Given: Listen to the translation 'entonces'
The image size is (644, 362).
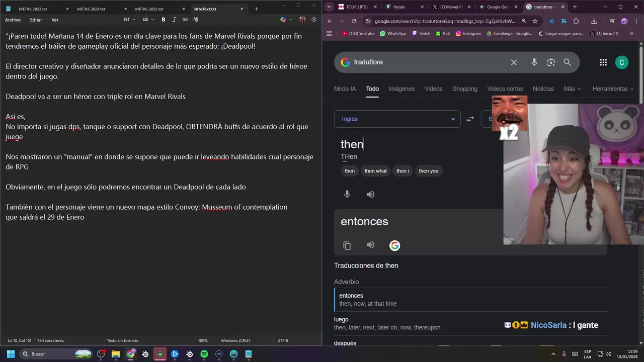Looking at the screenshot, I should tap(371, 245).
